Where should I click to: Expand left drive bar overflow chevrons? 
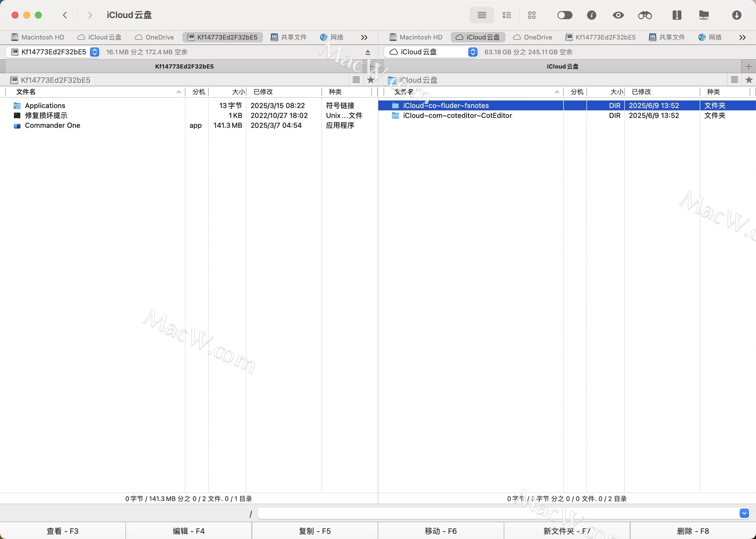click(364, 37)
